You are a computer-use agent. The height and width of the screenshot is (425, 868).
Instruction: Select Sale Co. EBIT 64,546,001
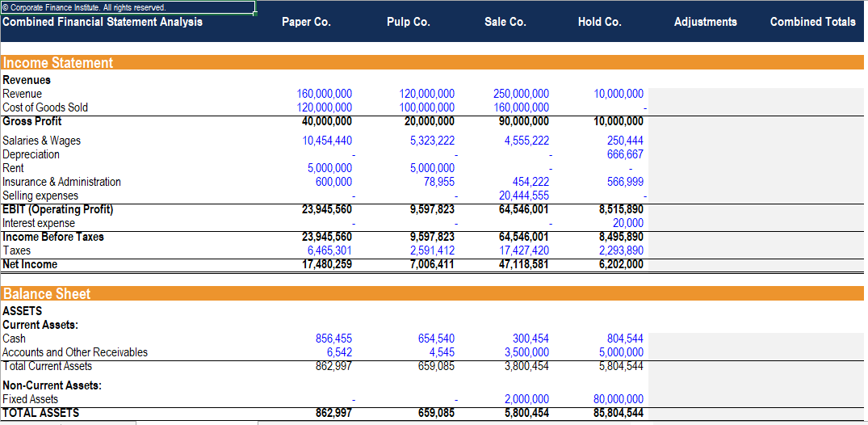pos(524,209)
